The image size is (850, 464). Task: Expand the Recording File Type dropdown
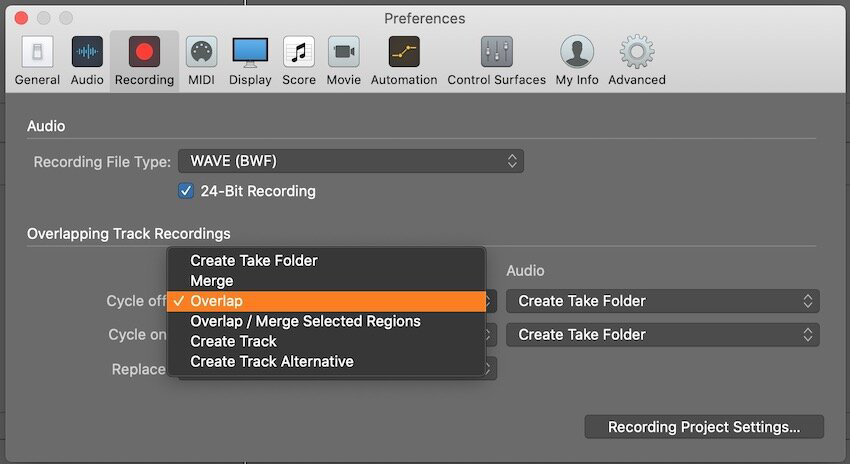[x=351, y=161]
